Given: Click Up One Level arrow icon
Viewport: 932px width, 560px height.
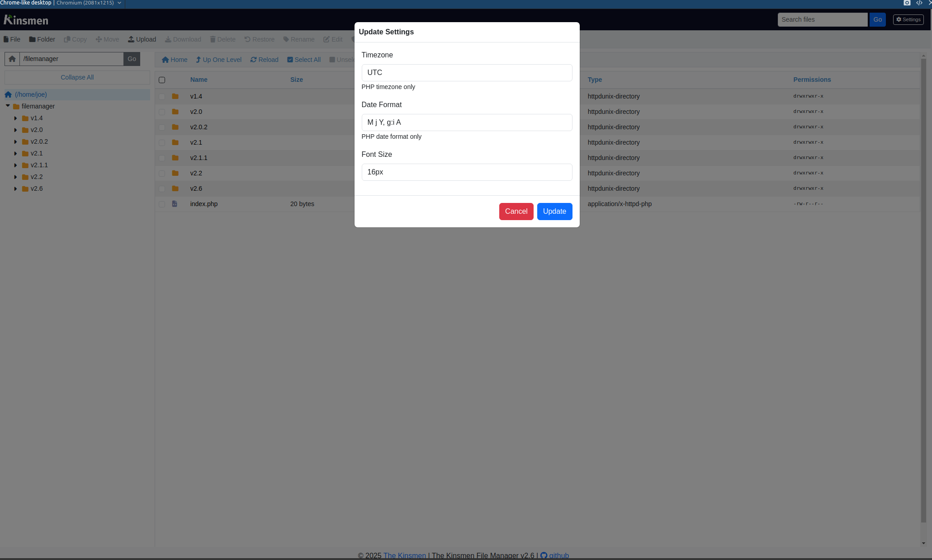Looking at the screenshot, I should point(198,60).
